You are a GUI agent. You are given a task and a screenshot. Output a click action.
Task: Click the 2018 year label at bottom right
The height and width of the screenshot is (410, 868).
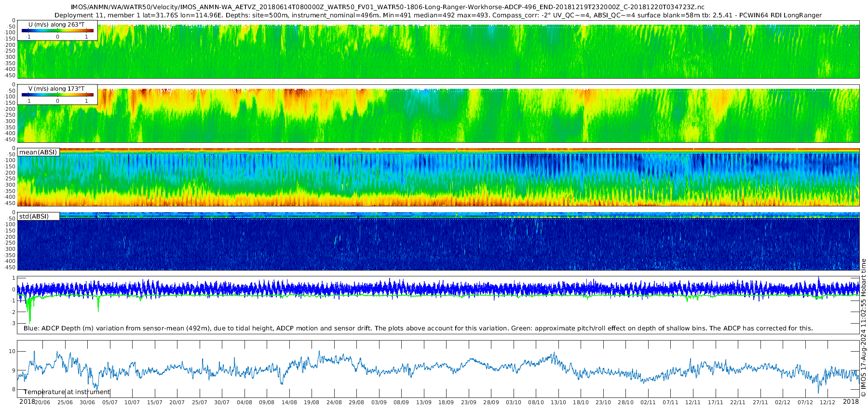(851, 402)
